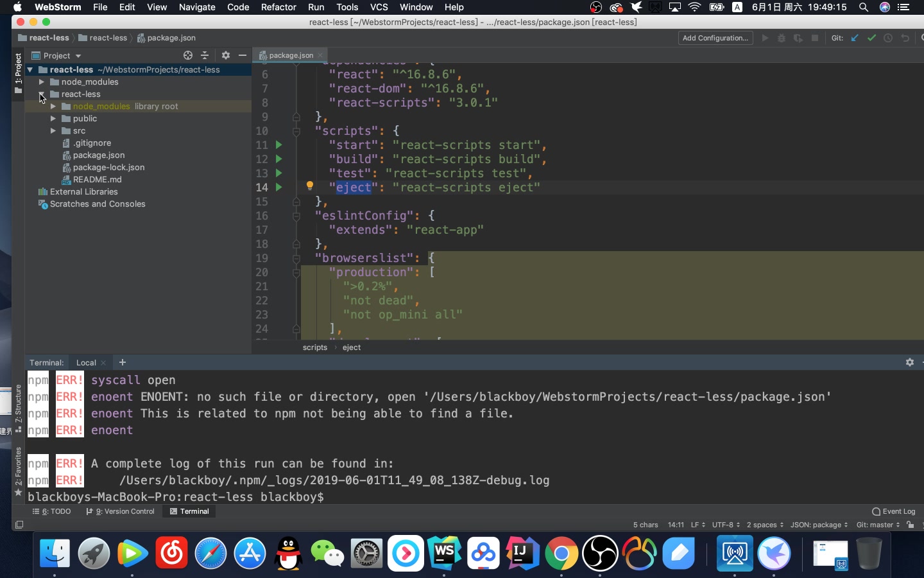The image size is (924, 578).
Task: Open Spotlight search in menu bar
Action: coord(864,7)
